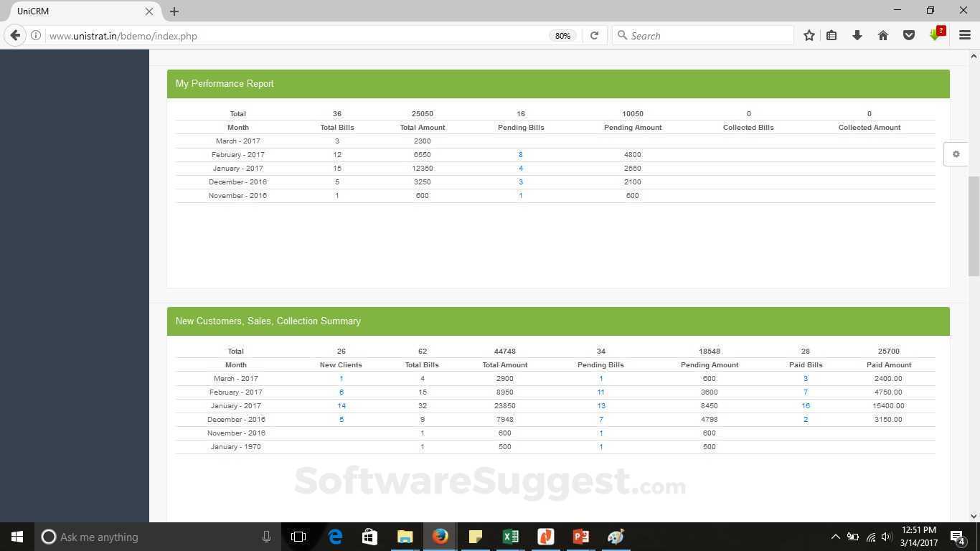Viewport: 980px width, 551px height.
Task: Open the Downloads arrow icon
Action: click(857, 35)
